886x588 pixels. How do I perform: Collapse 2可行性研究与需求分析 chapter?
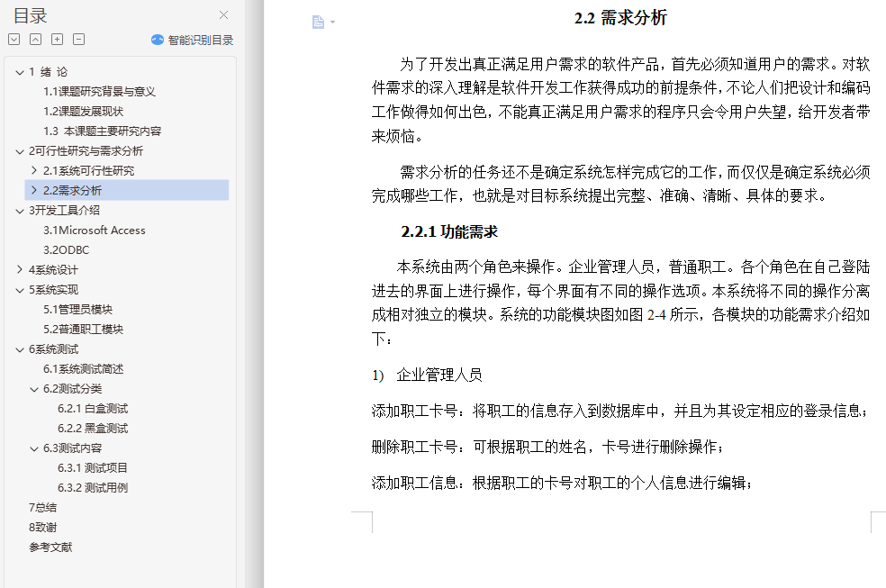click(20, 150)
